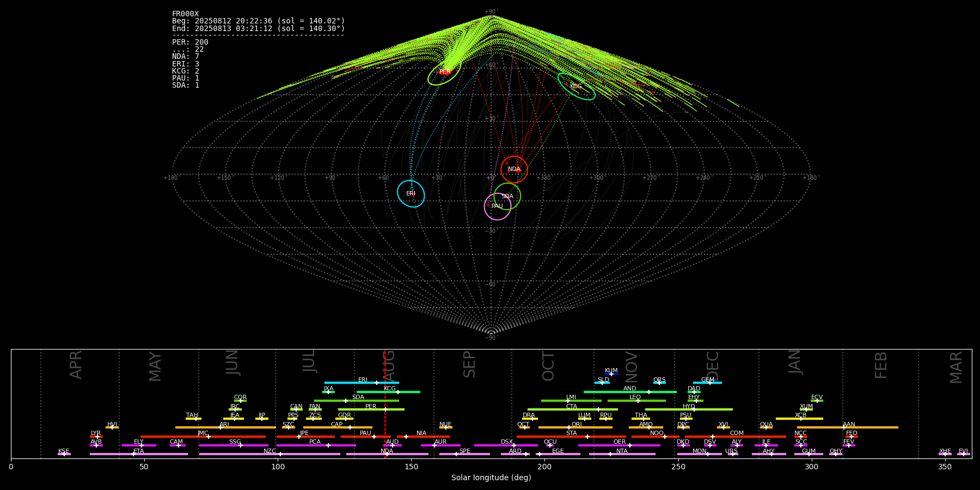This screenshot has width=980, height=490.
Task: Select the NUE shower bar on the timeline
Action: 446,427
